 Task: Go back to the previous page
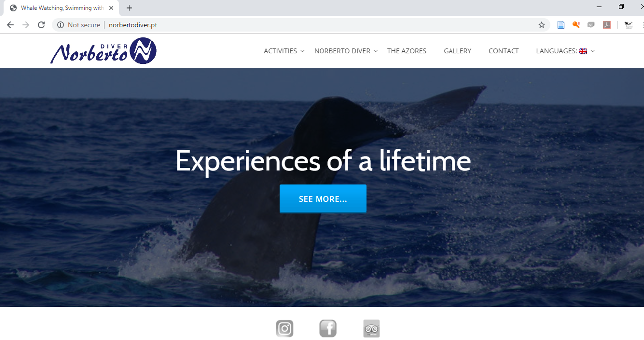[10, 25]
